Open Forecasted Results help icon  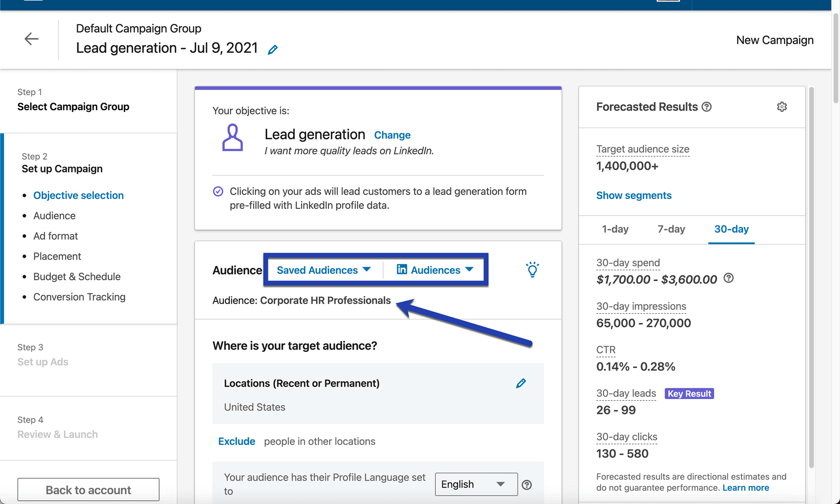[707, 107]
